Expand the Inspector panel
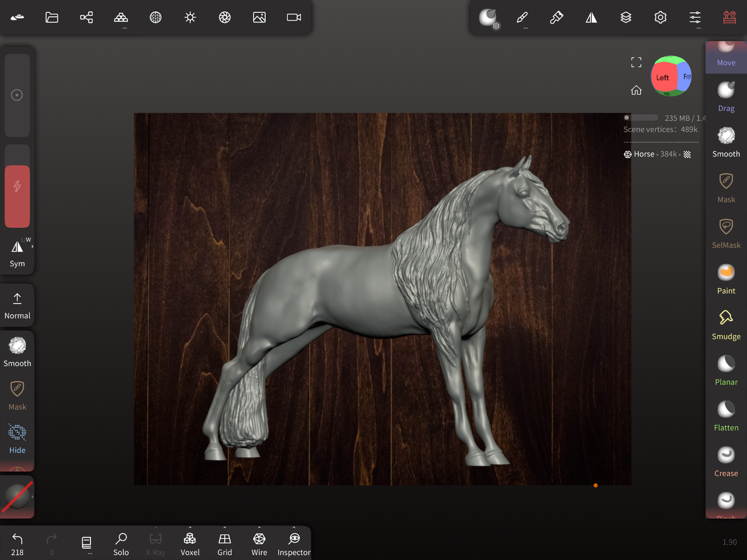This screenshot has width=747, height=560. [x=294, y=528]
